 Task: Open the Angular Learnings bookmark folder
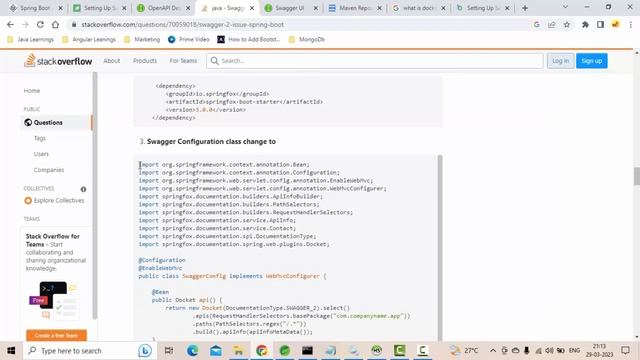[x=89, y=40]
